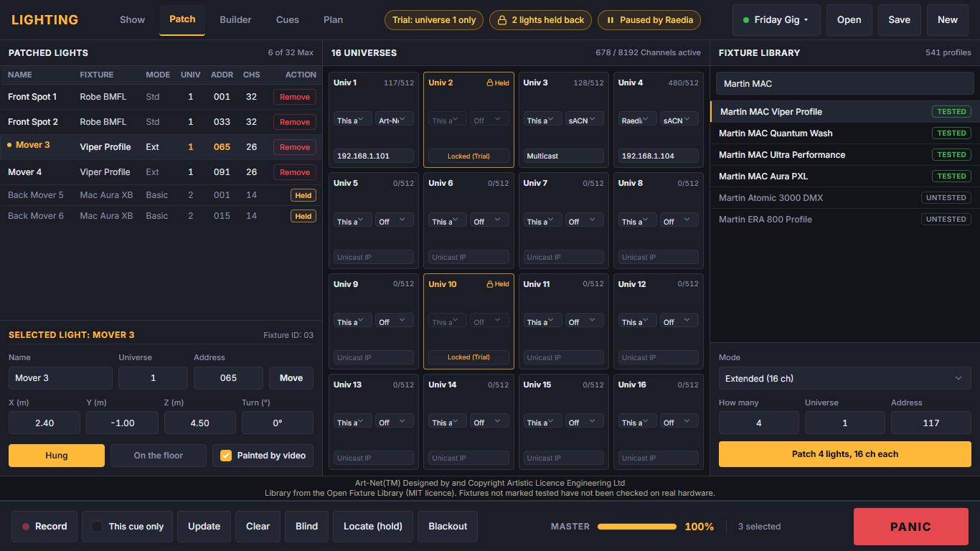Click the Held lock icon on Univ 2
This screenshot has width=980, height=551.
tap(490, 83)
